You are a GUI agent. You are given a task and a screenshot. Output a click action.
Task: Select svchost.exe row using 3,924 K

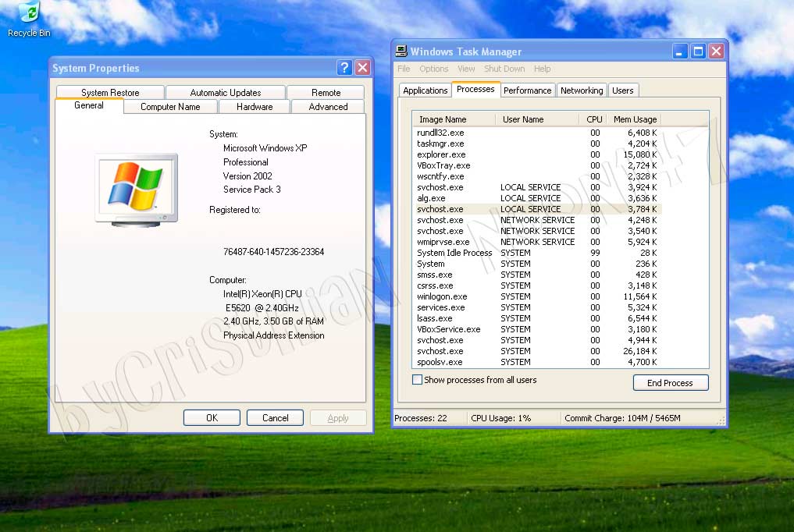pyautogui.click(x=537, y=187)
